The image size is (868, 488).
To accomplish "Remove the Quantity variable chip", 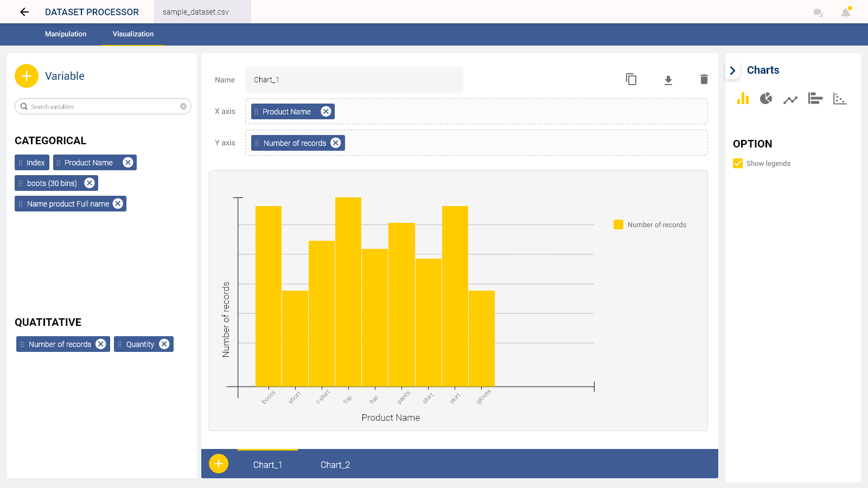I will coord(164,344).
